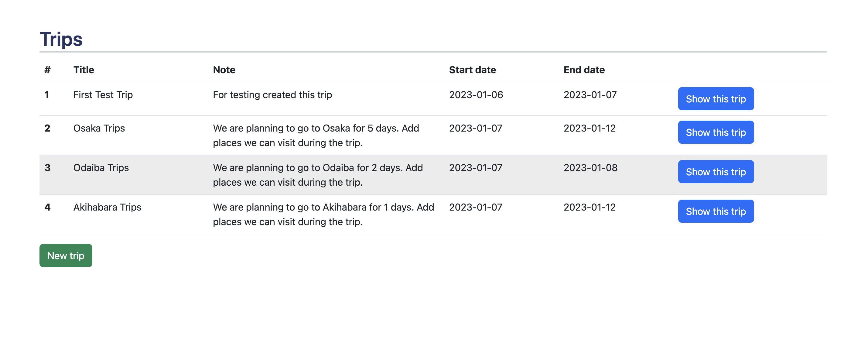The width and height of the screenshot is (868, 347).
Task: Select the Akihabara Trips title cell
Action: point(108,207)
